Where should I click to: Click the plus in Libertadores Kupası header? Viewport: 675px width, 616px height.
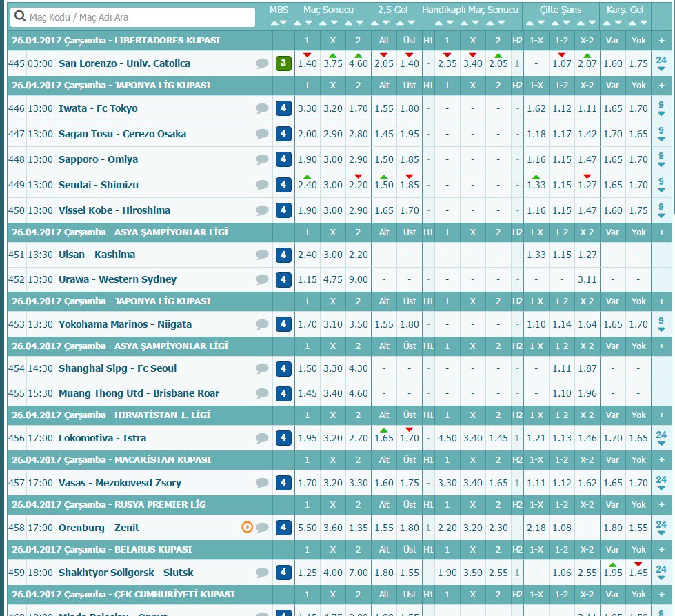(662, 41)
